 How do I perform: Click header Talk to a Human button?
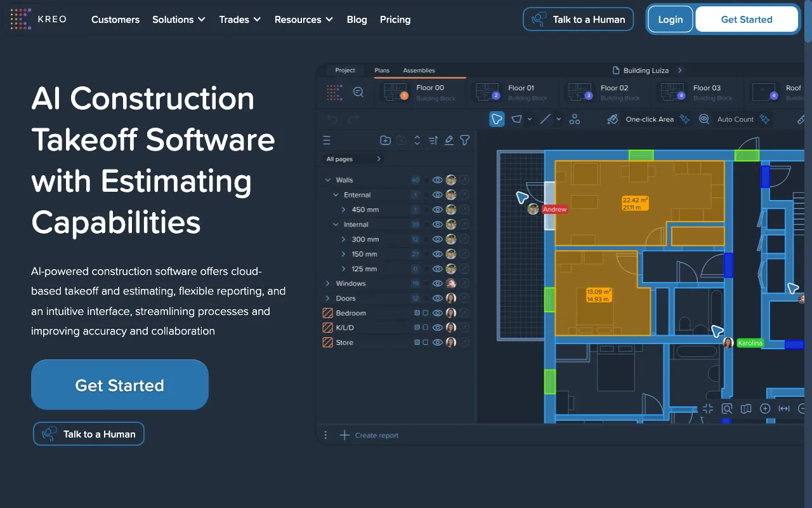click(x=579, y=19)
